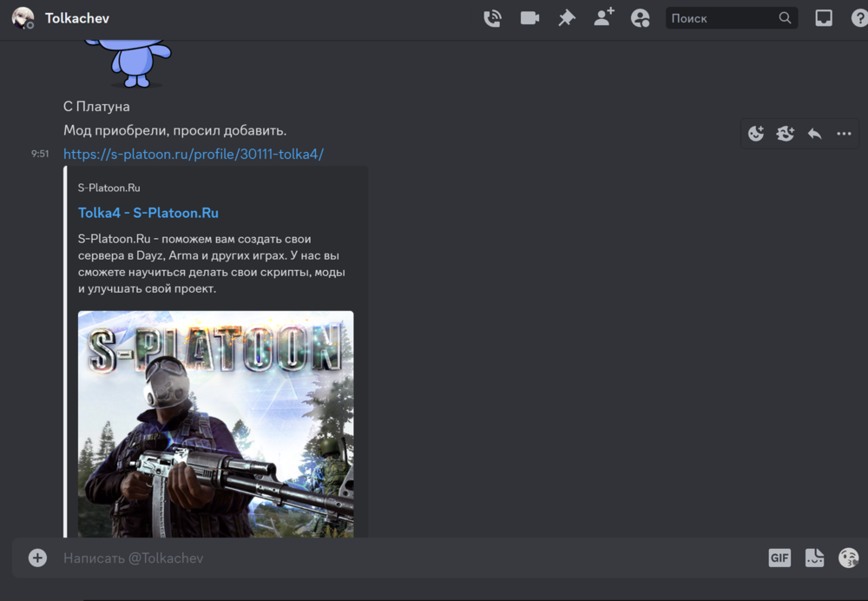Screen dimensions: 868x601
Task: Open the Tolka4 - S-Platoon.Ru embed title
Action: 148,213
